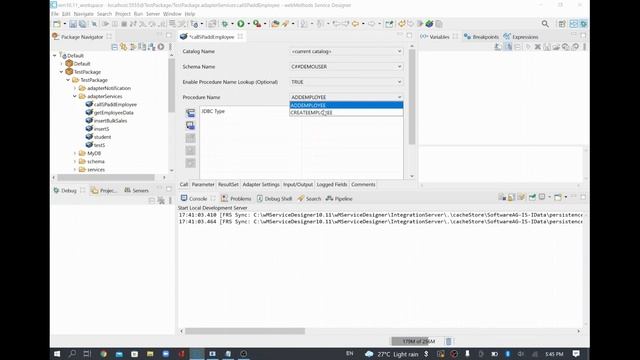Click the Run with coverage toolbar icon

[x=257, y=24]
